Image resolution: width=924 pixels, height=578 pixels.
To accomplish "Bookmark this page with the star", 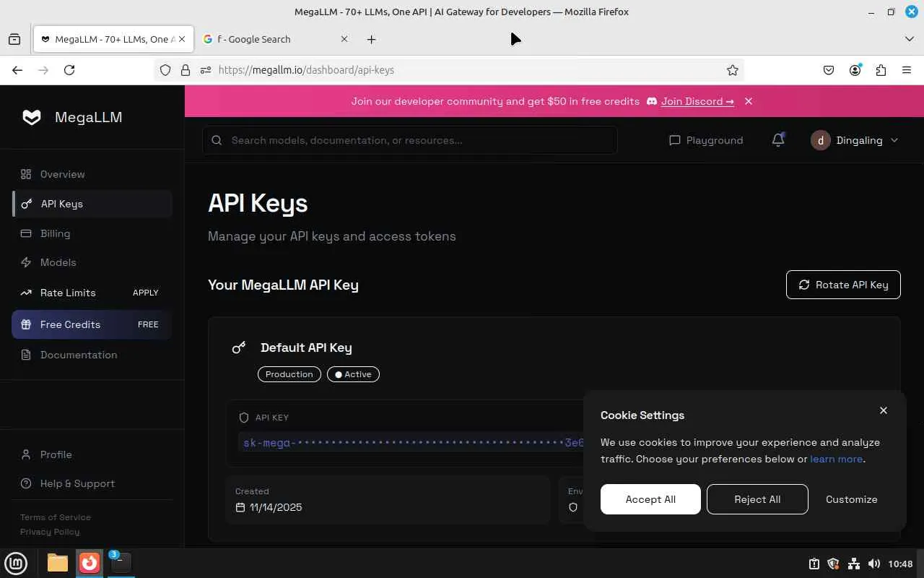I will click(733, 70).
